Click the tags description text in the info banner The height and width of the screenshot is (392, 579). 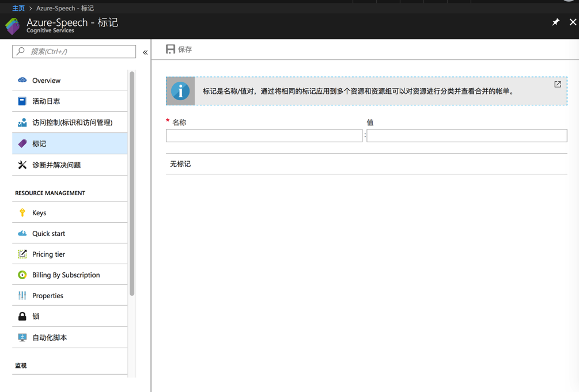click(x=358, y=91)
